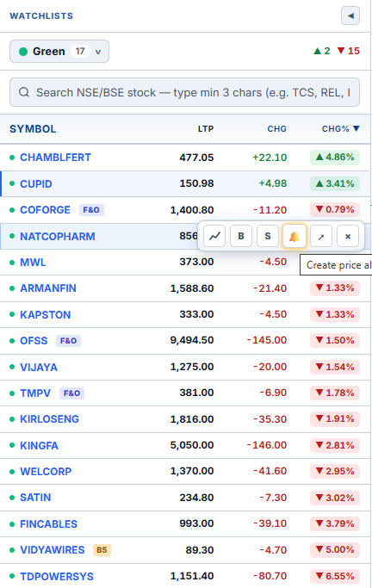Screen dimensions: 372x588
Task: Open ARMANFIN stock link
Action: click(48, 288)
